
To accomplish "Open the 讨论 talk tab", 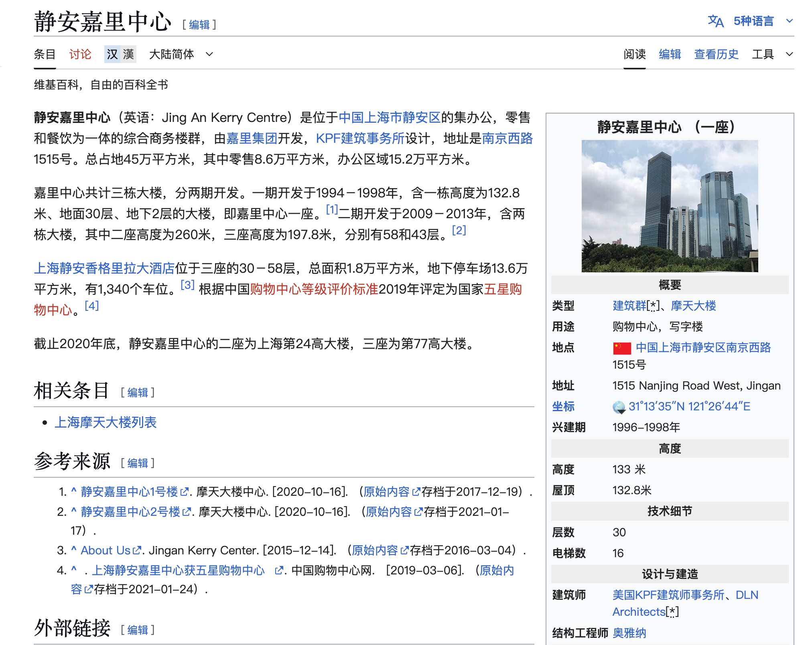I will tap(80, 54).
